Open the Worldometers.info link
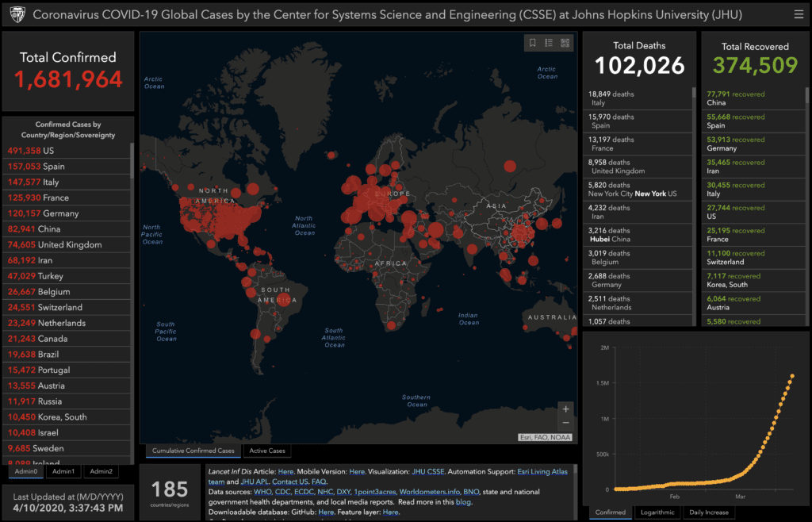The height and width of the screenshot is (522, 812). point(429,492)
